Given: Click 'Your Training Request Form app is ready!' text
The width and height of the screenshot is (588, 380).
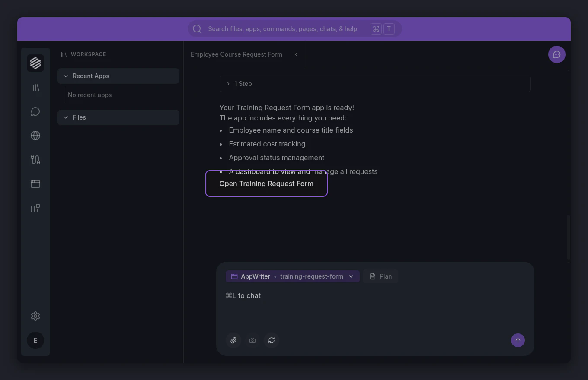Looking at the screenshot, I should pos(287,108).
